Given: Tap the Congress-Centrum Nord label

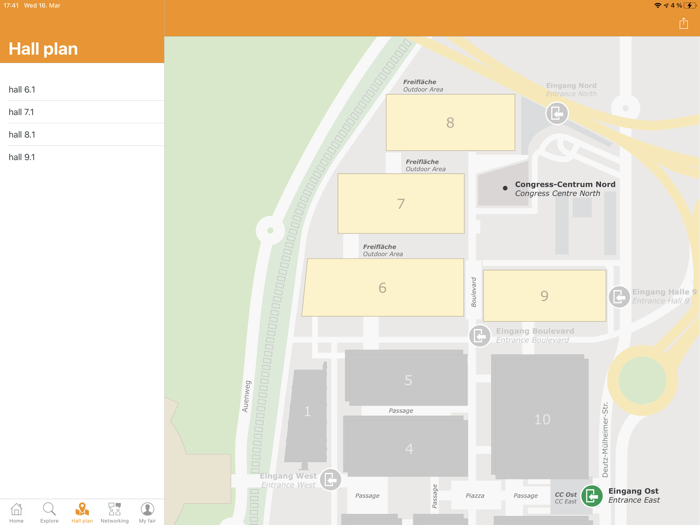Looking at the screenshot, I should click(565, 184).
